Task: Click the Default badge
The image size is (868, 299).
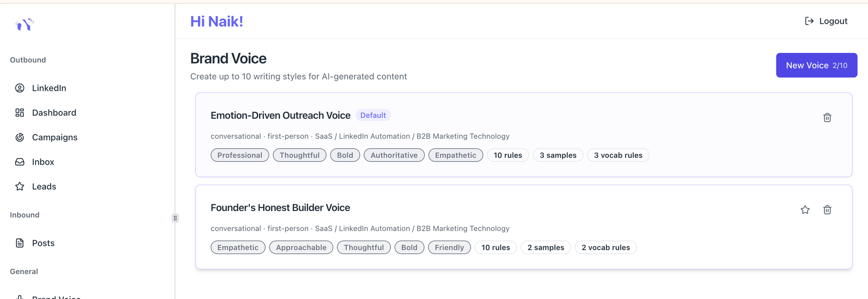Action: (373, 115)
